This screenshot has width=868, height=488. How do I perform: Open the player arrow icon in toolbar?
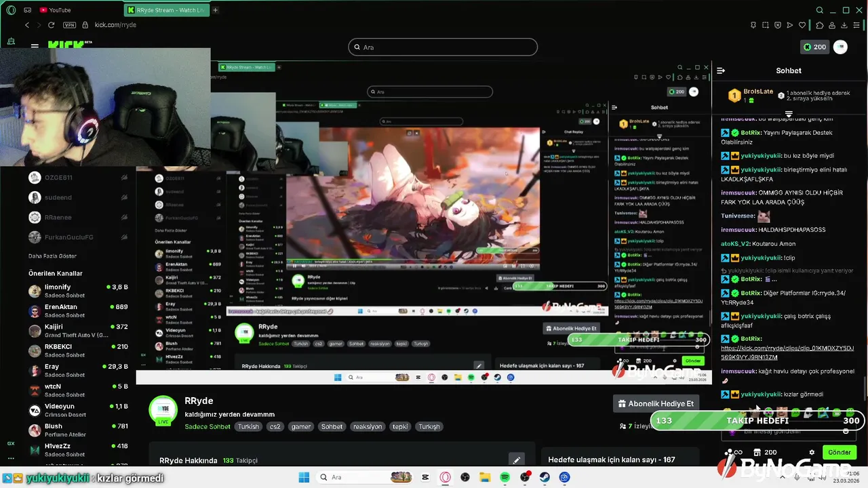point(790,25)
